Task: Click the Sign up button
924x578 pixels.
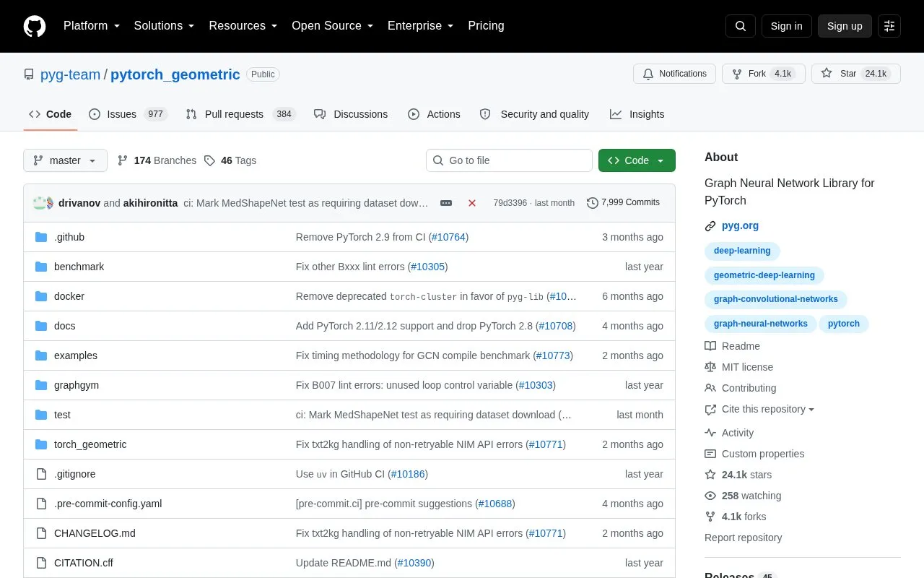Action: point(845,26)
